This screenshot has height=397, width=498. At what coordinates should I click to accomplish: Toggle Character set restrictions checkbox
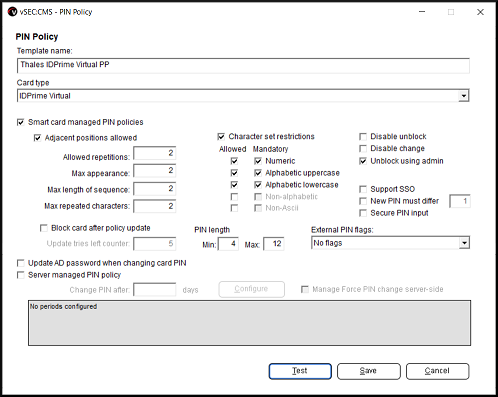221,136
